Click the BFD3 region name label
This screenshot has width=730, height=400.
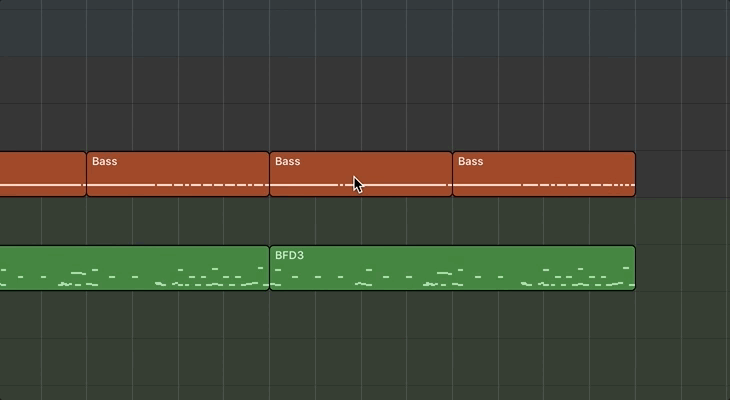pyautogui.click(x=289, y=255)
